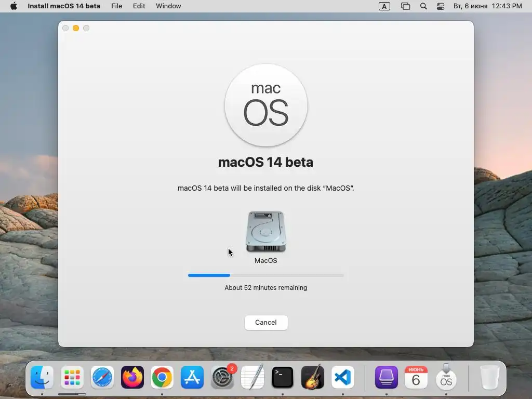Open the Window menu
532x399 pixels.
pos(168,6)
